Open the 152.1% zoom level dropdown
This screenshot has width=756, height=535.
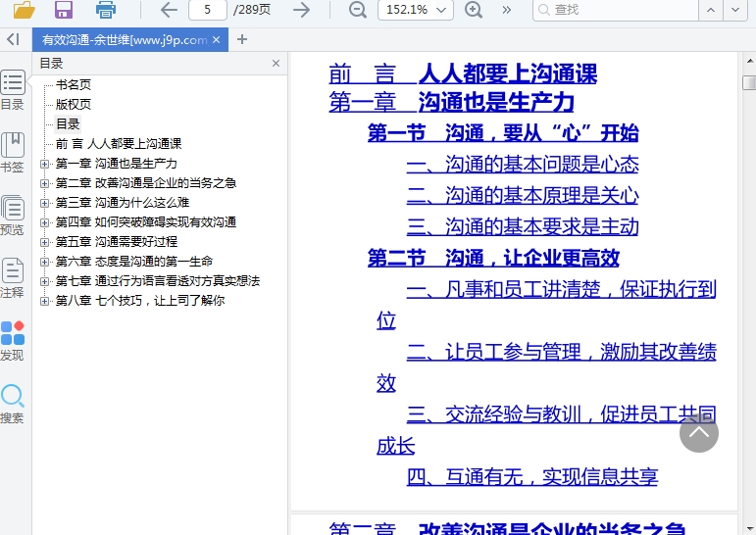coord(415,10)
